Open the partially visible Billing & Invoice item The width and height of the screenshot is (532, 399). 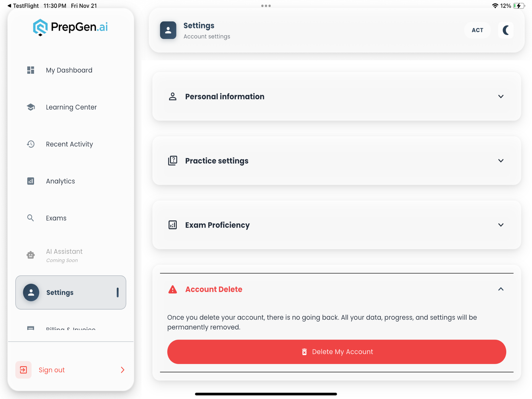click(71, 328)
